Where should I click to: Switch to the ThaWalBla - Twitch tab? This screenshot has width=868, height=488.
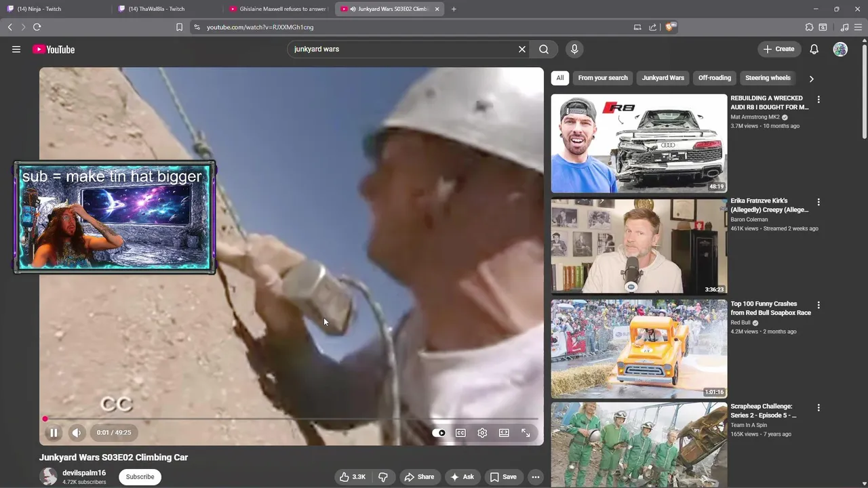tap(166, 9)
